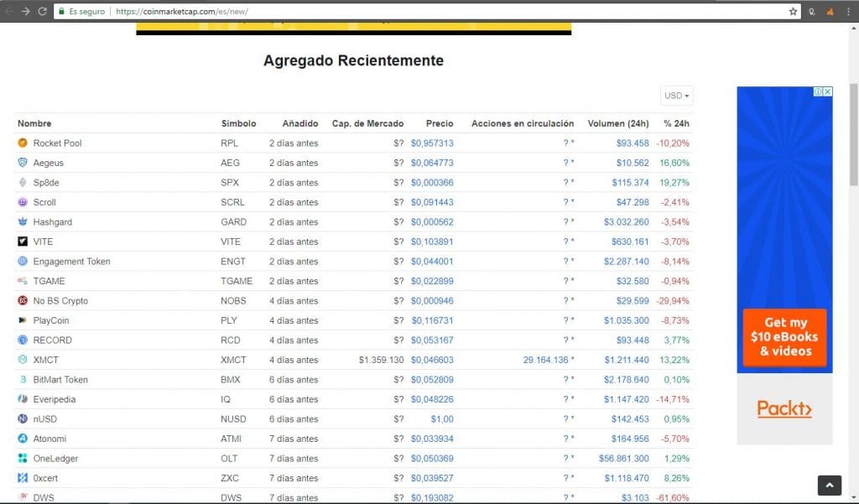Click XMCT market cap $1.359.130
859x504 pixels.
tap(382, 360)
